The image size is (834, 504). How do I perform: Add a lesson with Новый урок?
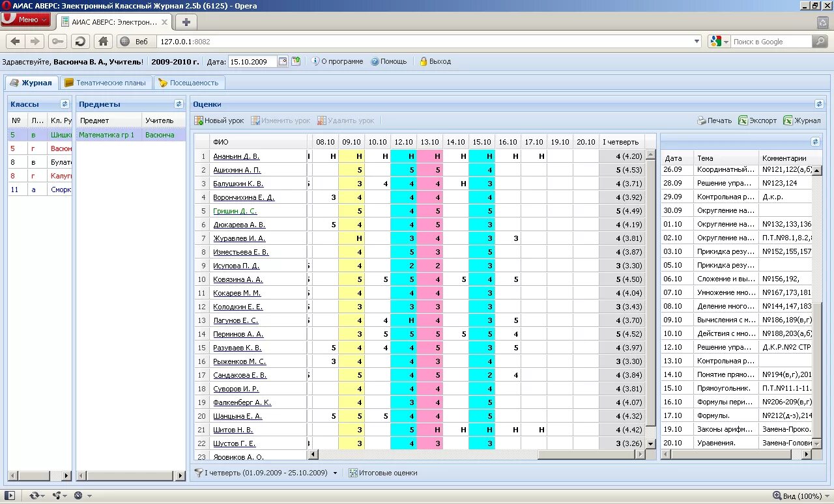click(x=219, y=120)
